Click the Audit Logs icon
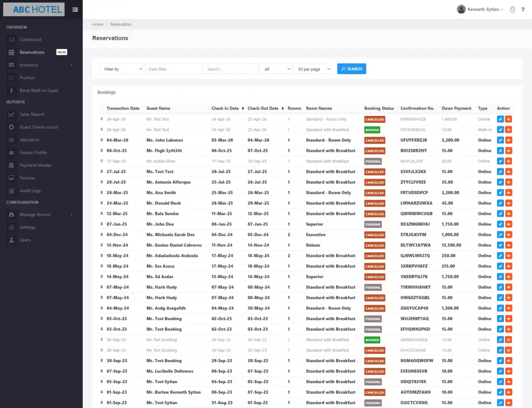The image size is (532, 408). click(x=12, y=191)
